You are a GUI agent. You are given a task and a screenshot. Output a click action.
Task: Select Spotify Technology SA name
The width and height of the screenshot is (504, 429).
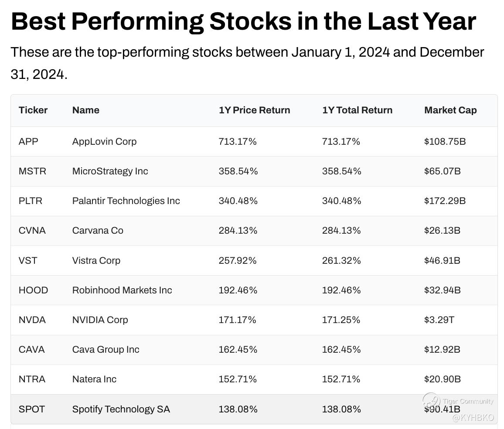point(121,409)
